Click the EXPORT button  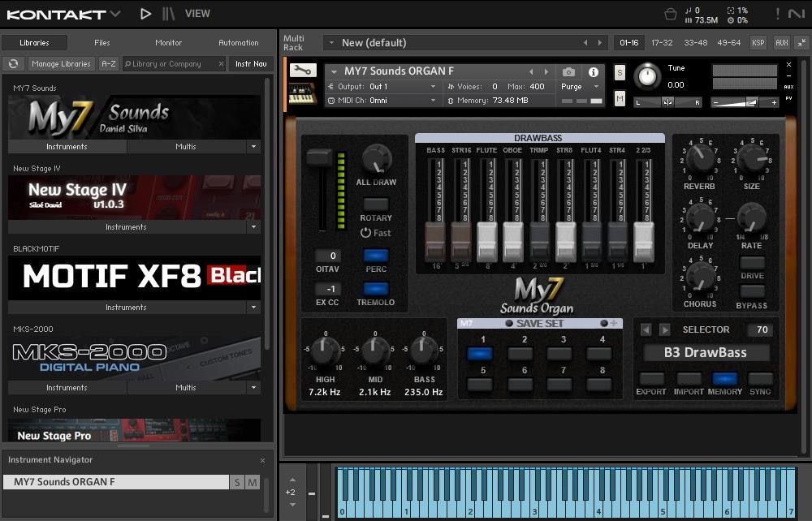651,379
